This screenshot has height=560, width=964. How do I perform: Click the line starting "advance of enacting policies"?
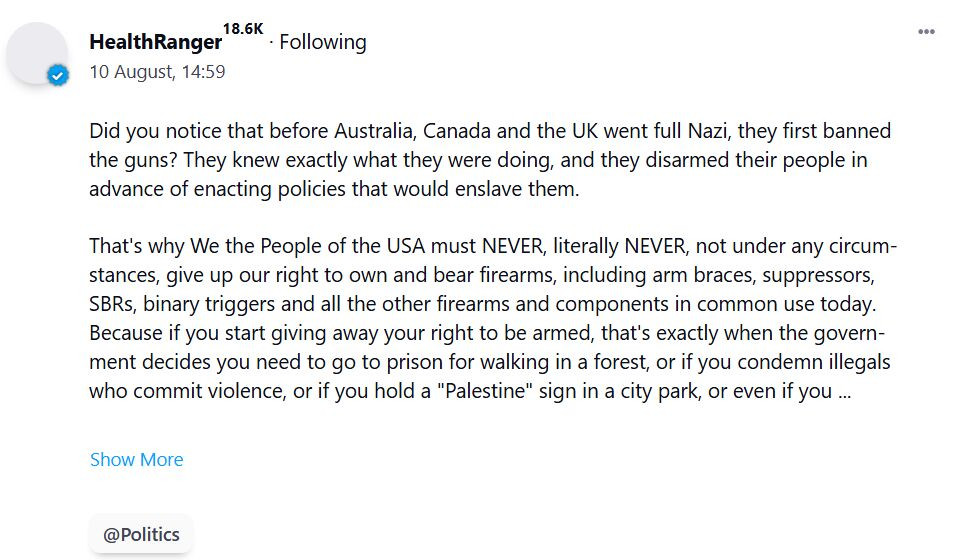tap(334, 189)
